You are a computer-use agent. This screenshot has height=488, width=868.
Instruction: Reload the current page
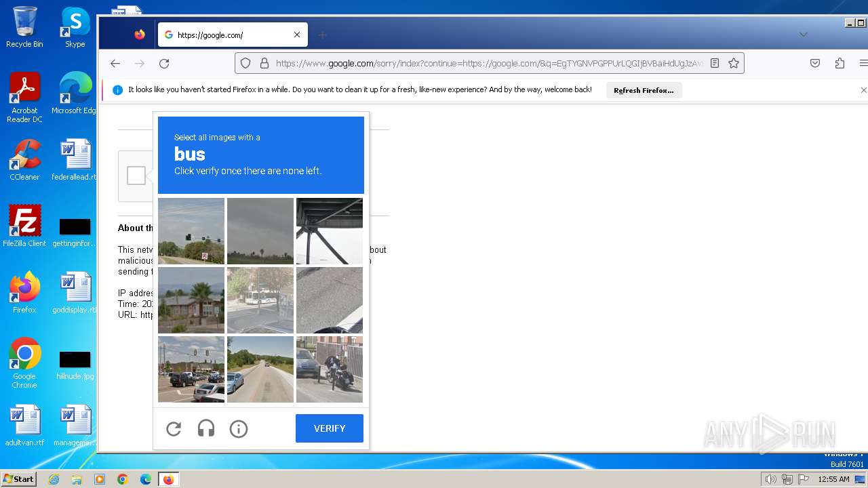pos(164,63)
